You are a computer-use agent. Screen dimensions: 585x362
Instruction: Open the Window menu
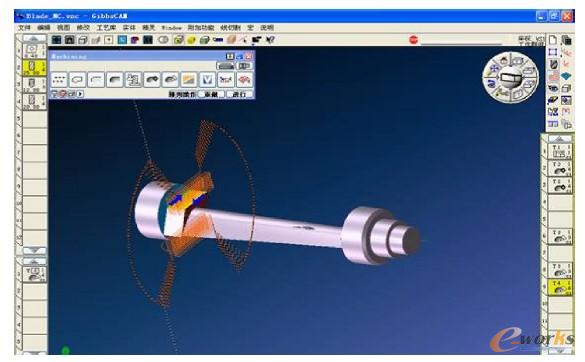pyautogui.click(x=172, y=28)
